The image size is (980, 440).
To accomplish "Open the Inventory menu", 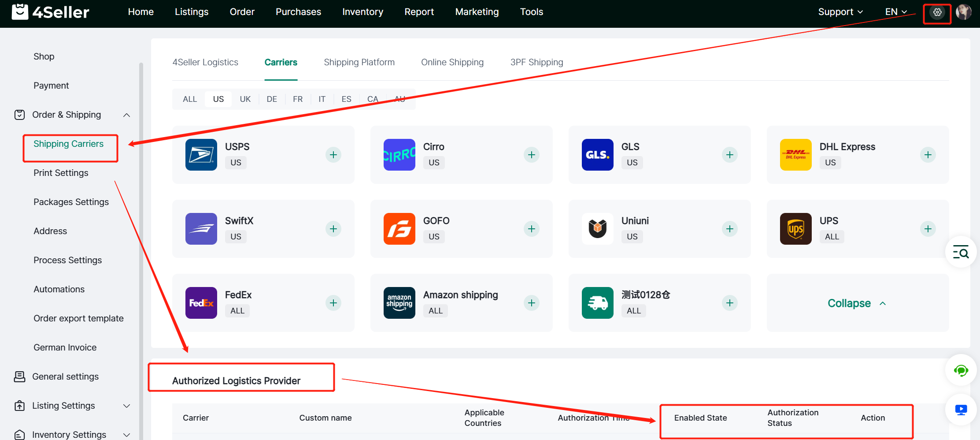I will (362, 12).
